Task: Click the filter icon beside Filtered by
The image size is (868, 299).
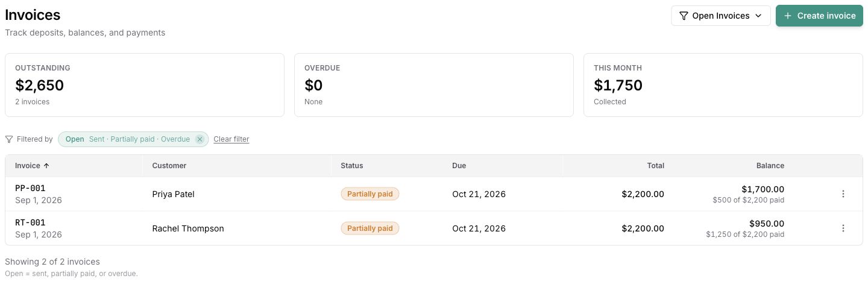Action: [9, 139]
